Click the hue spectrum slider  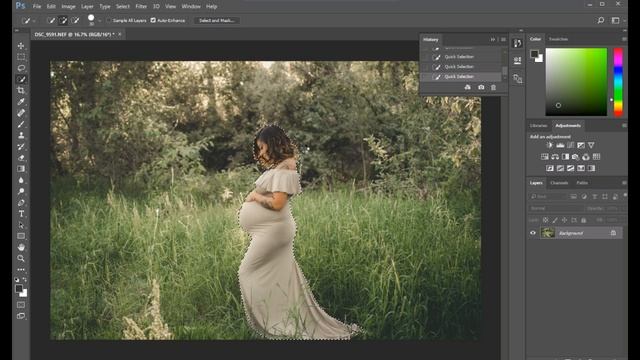coord(618,82)
